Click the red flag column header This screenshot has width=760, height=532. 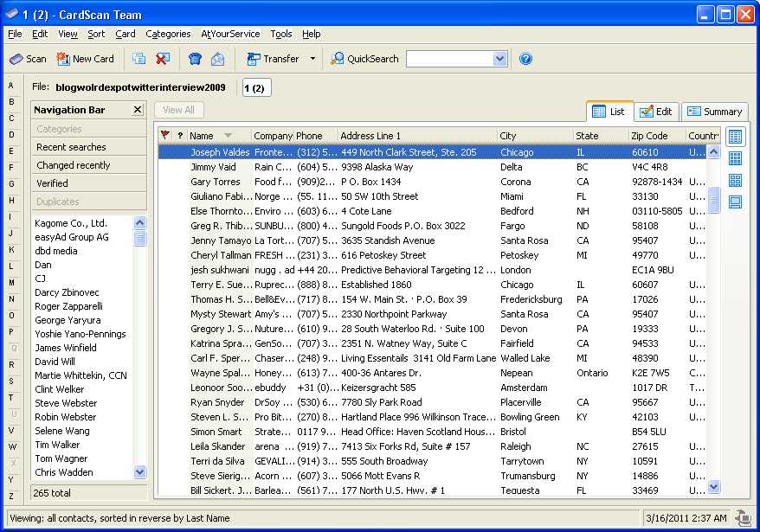pyautogui.click(x=164, y=135)
